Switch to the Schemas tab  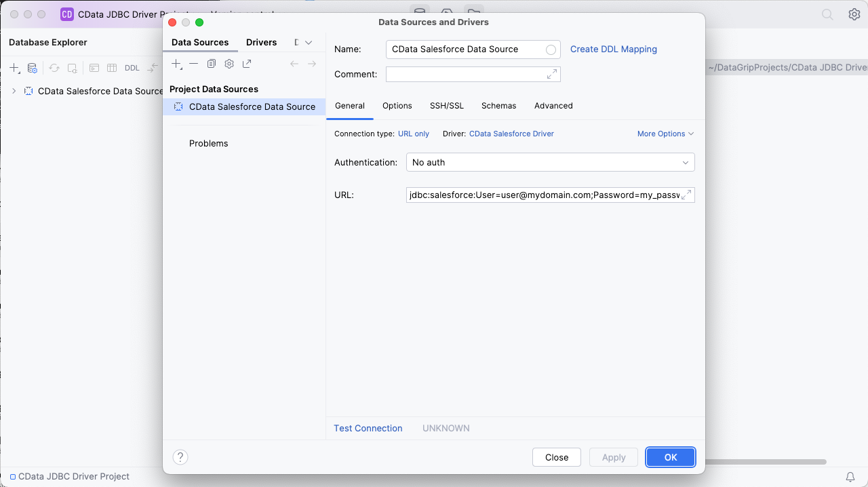498,106
